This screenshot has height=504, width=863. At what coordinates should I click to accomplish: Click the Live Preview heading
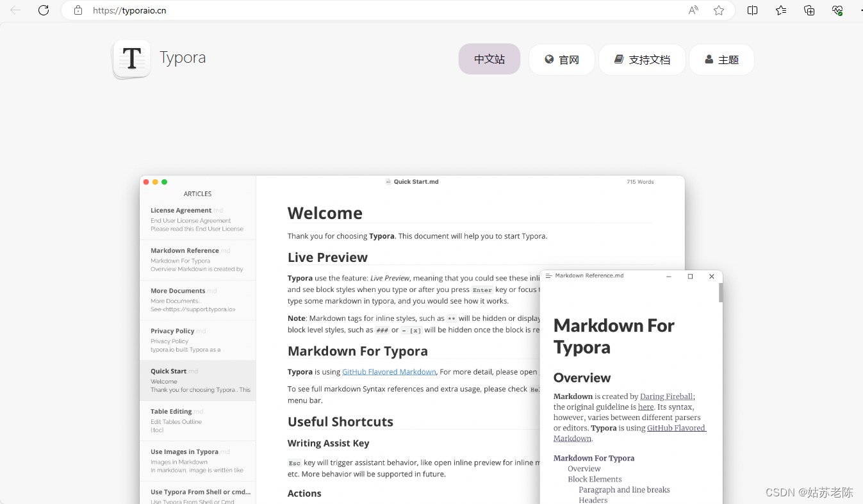[x=327, y=257]
